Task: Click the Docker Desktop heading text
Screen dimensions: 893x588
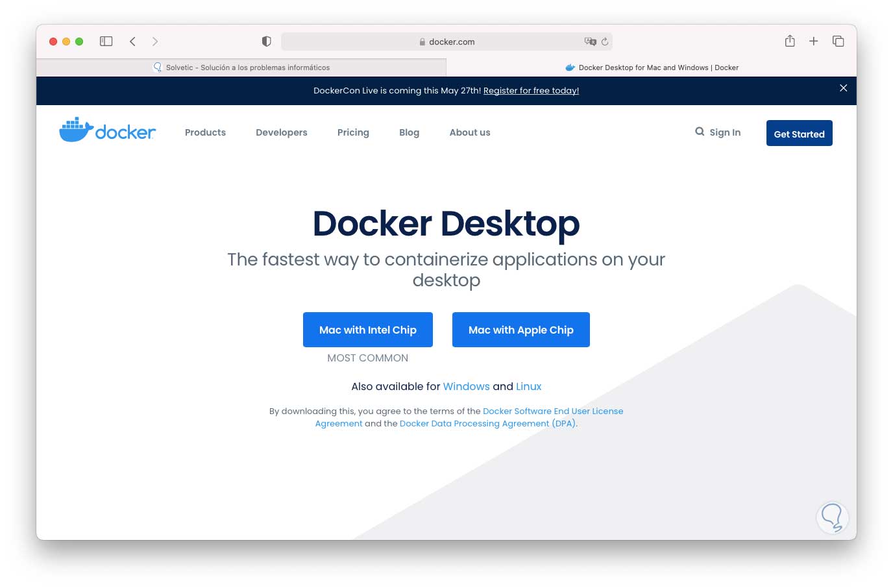Action: pyautogui.click(x=446, y=224)
